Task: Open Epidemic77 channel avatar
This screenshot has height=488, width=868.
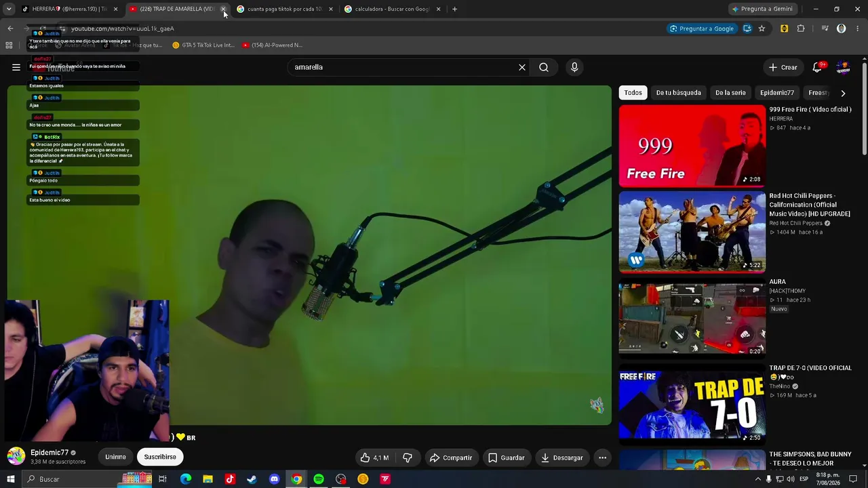Action: (16, 456)
